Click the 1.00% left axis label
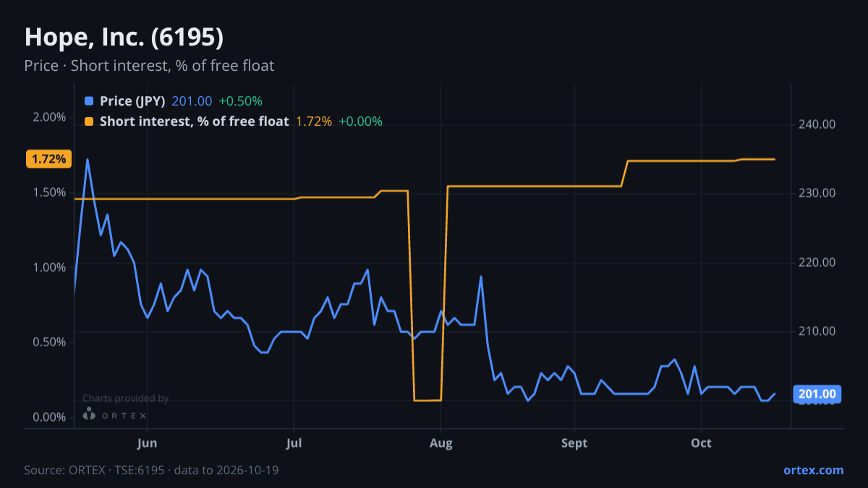The width and height of the screenshot is (868, 488). pos(51,267)
